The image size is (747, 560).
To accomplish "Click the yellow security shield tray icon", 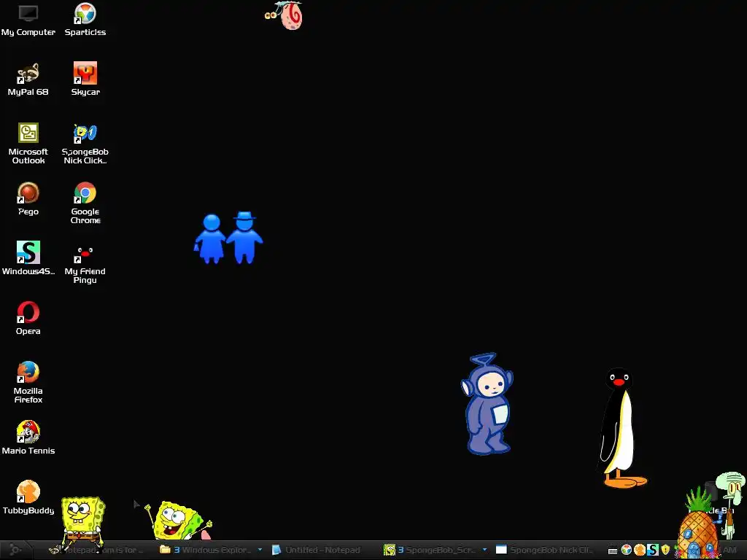I will point(665,550).
